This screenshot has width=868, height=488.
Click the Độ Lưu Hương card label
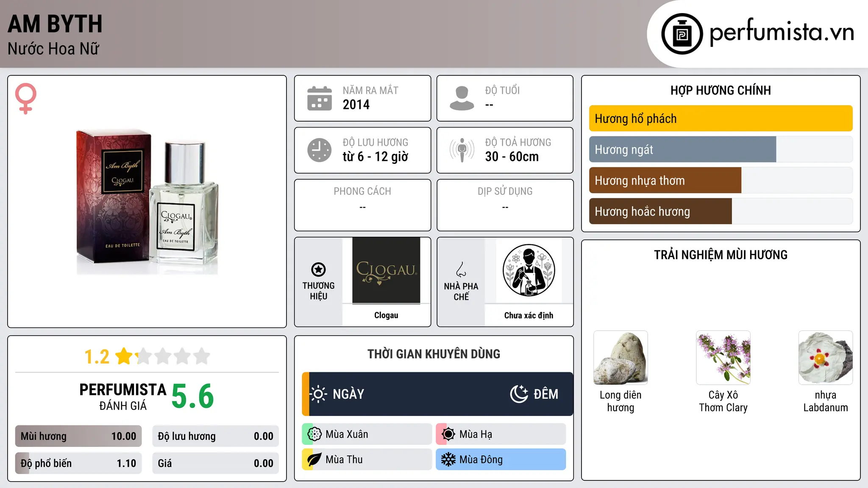point(376,142)
